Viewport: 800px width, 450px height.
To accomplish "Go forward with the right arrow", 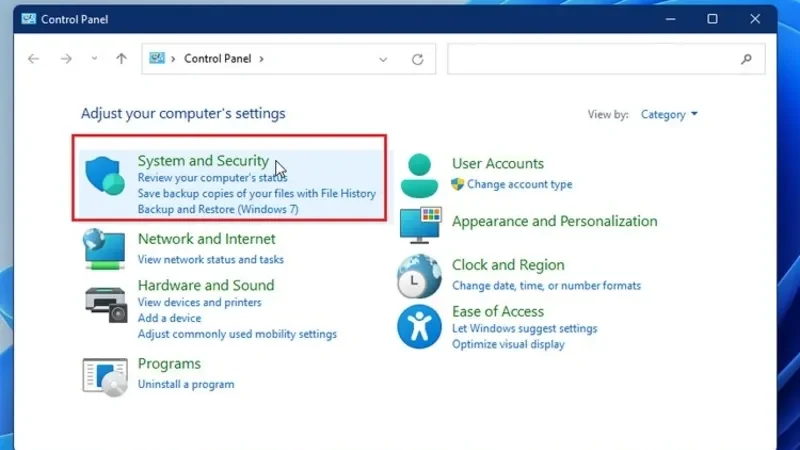I will 66,59.
